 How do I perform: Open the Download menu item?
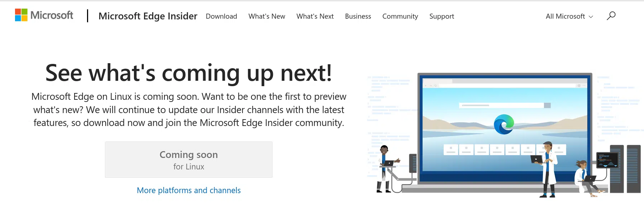(221, 16)
